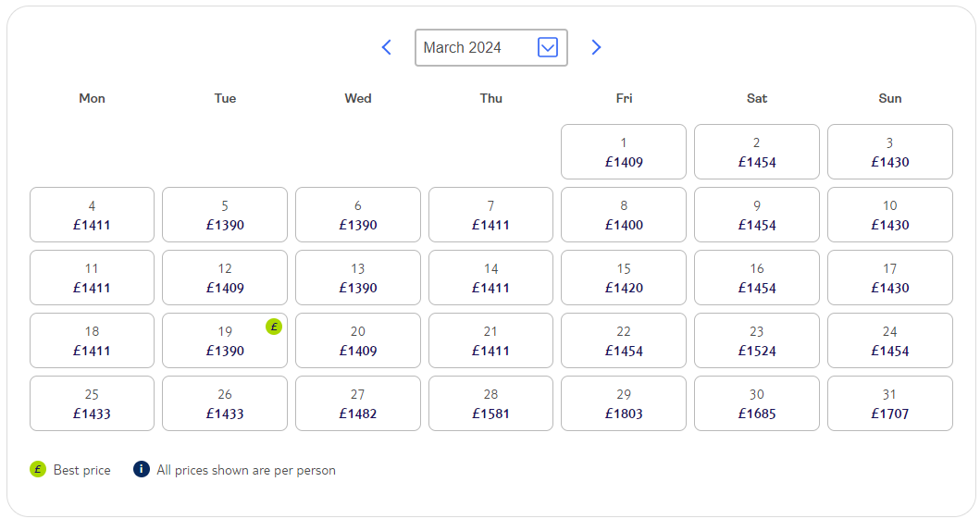The image size is (980, 519).
Task: Choose March 28 priced £1581
Action: [x=490, y=403]
